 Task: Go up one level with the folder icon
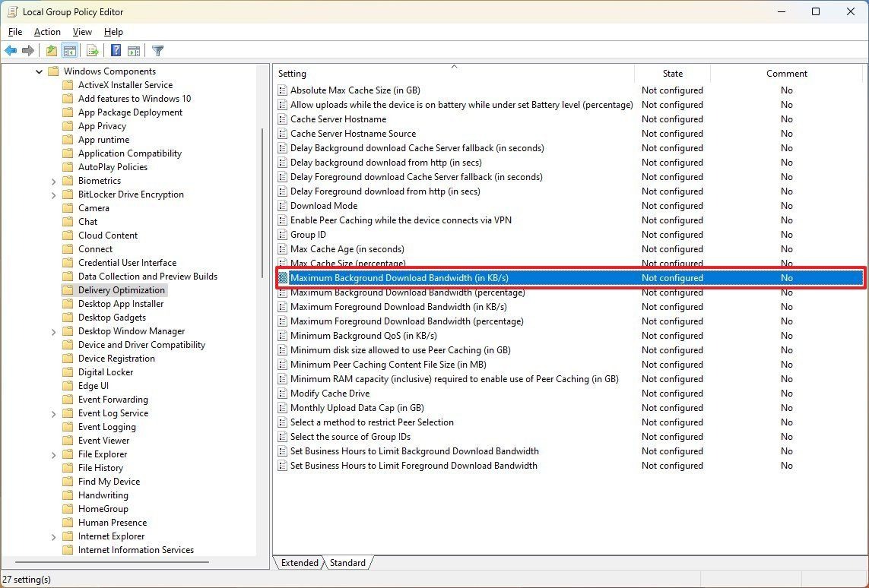tap(52, 51)
